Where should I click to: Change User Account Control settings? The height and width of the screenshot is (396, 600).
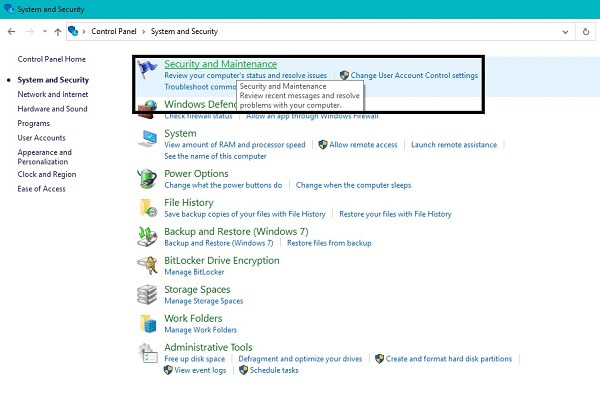click(x=414, y=75)
